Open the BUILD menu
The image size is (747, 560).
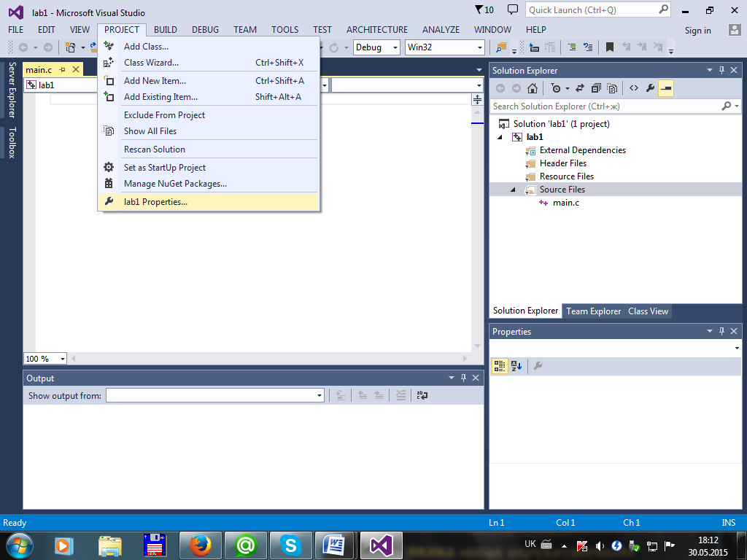(x=166, y=29)
